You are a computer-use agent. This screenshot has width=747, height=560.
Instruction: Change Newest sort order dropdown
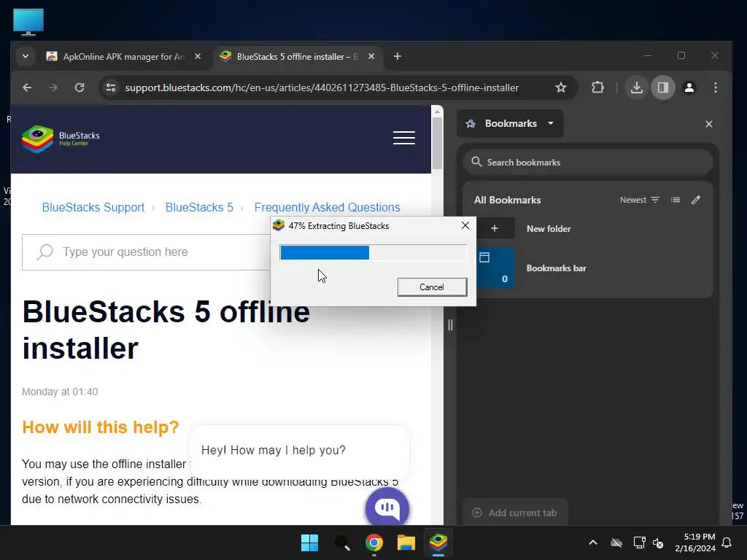coord(639,200)
